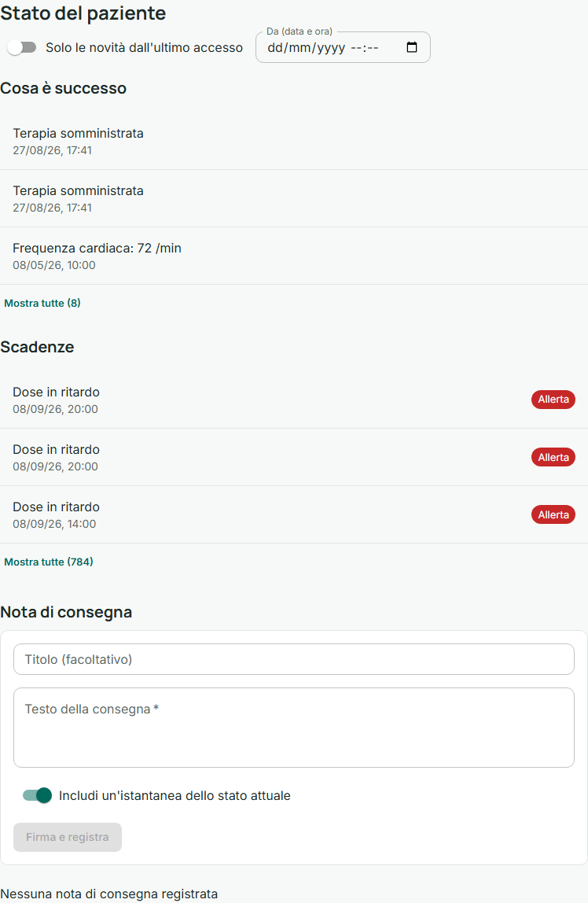Open the calendar picker icon in date field
Viewport: 588px width, 903px height.
point(411,47)
